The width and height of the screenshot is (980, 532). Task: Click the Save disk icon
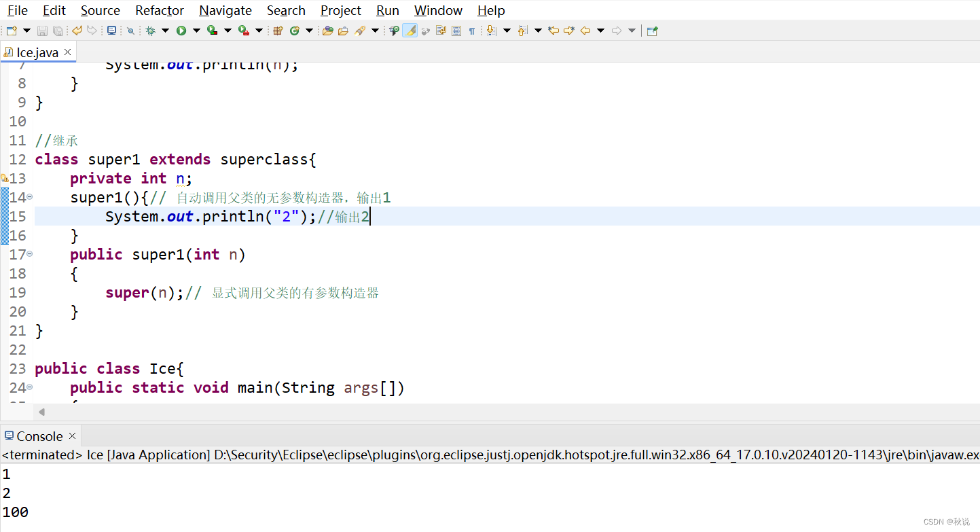pos(42,31)
